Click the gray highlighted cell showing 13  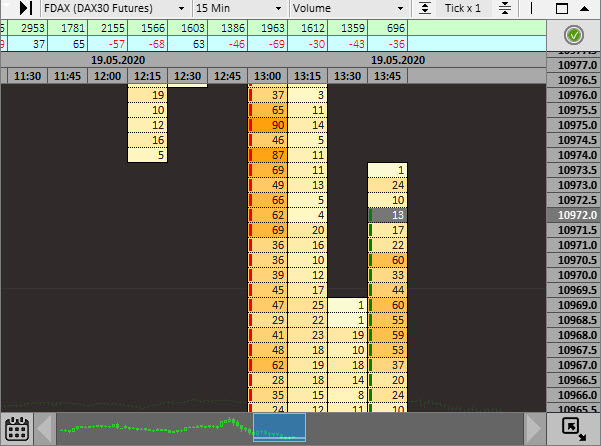[388, 215]
